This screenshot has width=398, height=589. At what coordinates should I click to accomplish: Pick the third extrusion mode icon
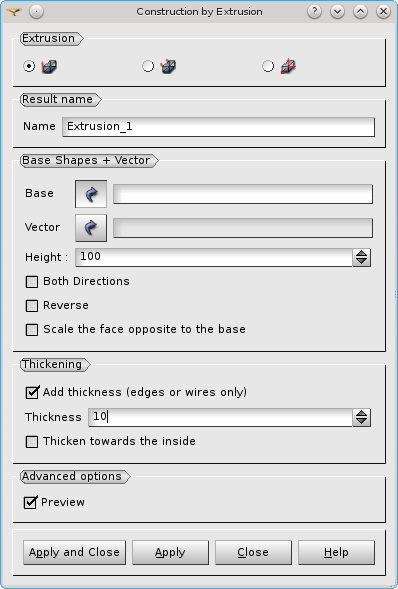click(288, 67)
